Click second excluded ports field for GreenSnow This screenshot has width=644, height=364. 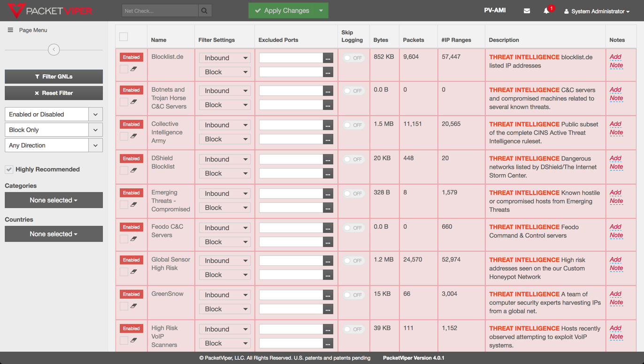point(291,309)
